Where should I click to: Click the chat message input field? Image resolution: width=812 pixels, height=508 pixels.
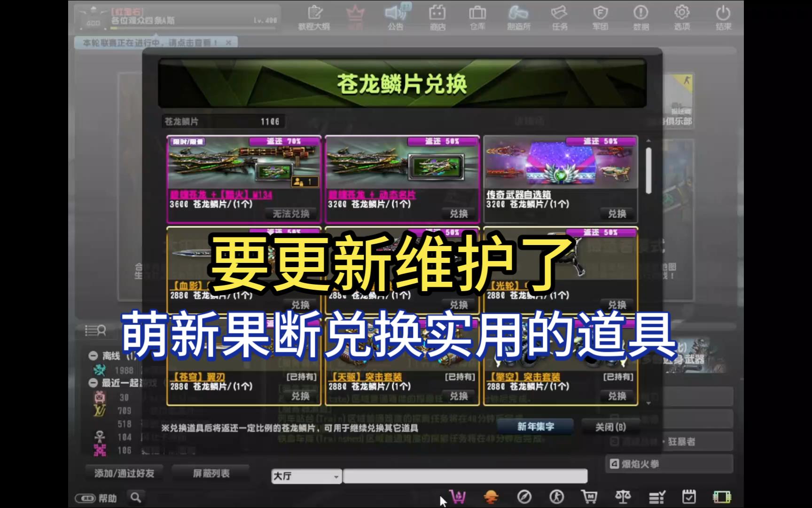coord(465,476)
